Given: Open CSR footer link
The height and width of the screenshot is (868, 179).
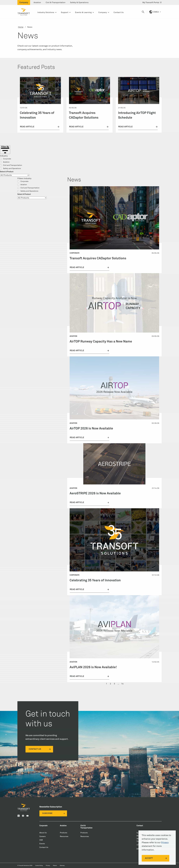Looking at the screenshot, I should (x=41, y=840).
